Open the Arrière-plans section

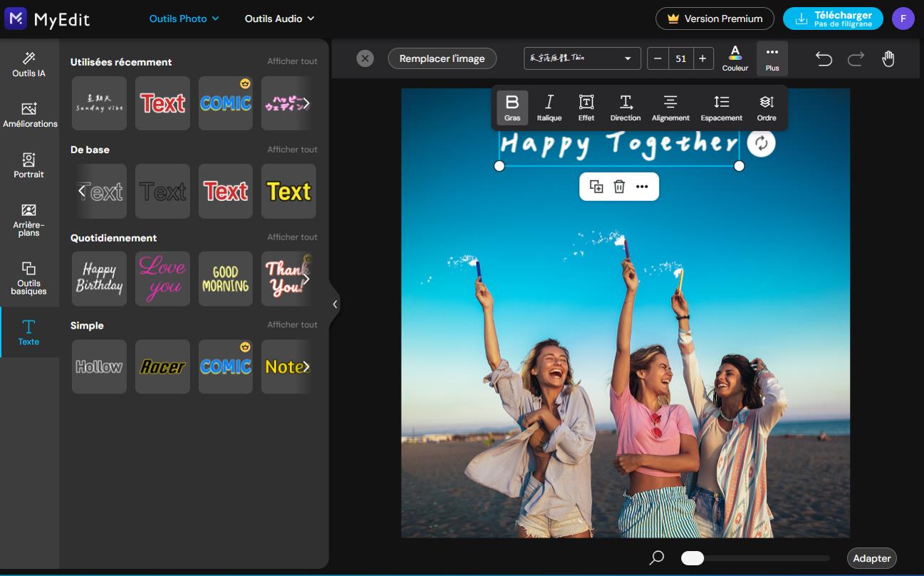28,220
